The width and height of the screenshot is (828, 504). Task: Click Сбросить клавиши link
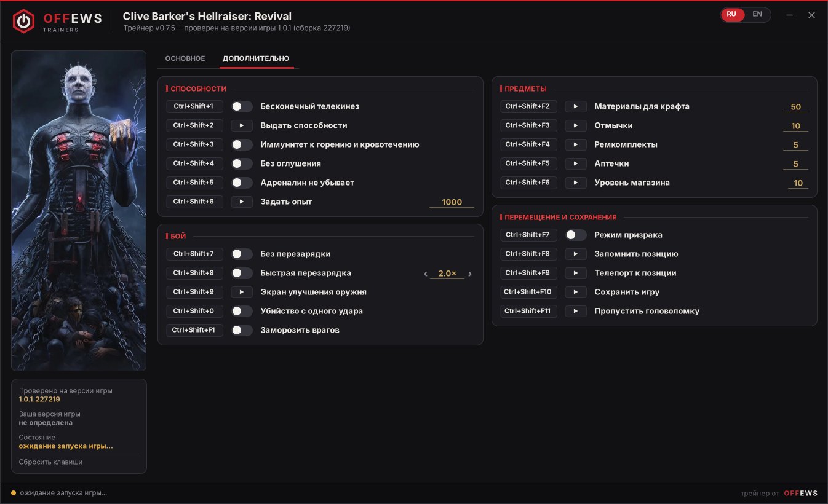pyautogui.click(x=50, y=462)
